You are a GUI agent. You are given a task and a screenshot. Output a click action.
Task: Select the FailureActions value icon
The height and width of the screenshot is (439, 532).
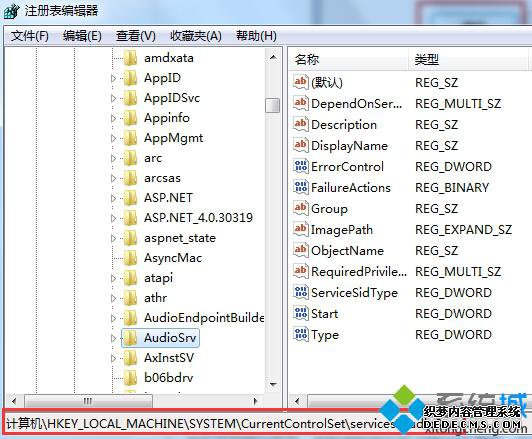pos(301,188)
